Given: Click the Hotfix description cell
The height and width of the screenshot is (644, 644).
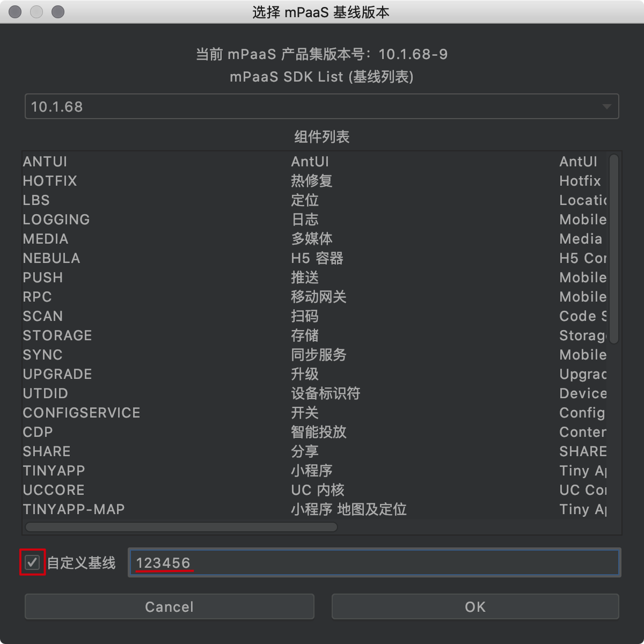Looking at the screenshot, I should click(x=580, y=181).
